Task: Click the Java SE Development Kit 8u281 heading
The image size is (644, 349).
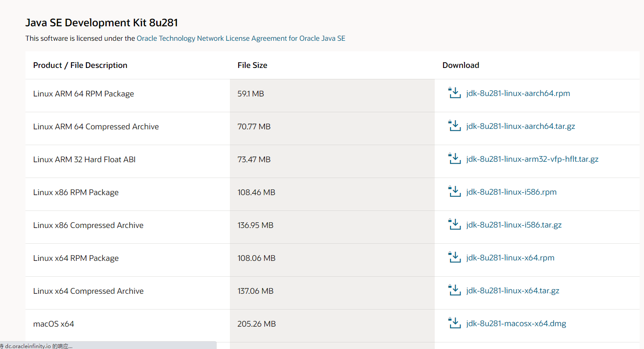Action: [x=101, y=23]
